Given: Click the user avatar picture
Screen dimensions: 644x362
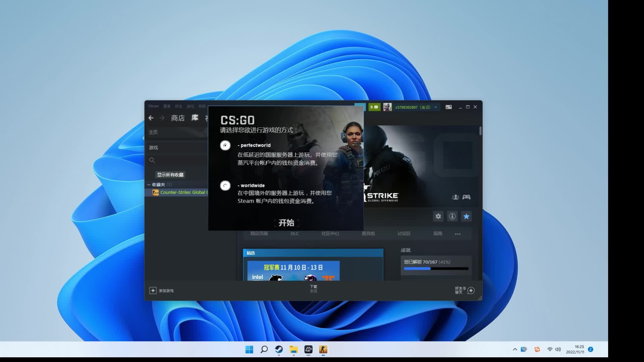Looking at the screenshot, I should pyautogui.click(x=387, y=107).
